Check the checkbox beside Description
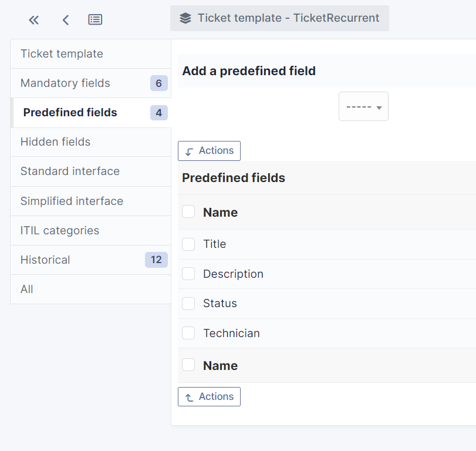Viewport: 476px width, 451px height. coord(188,274)
